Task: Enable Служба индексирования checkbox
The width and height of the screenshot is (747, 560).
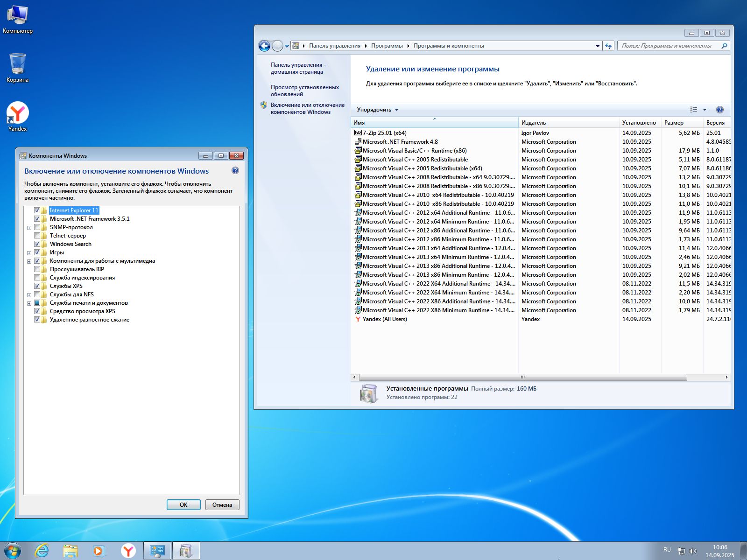Action: click(37, 278)
